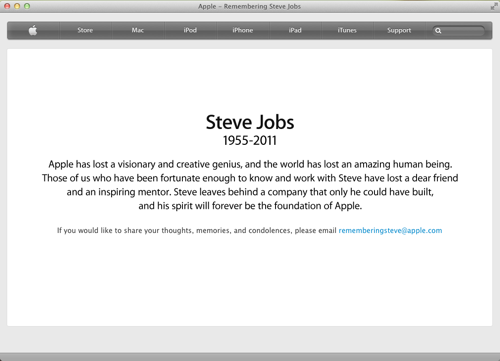Click the "Steve Jobs" heading
Viewport: 500px width, 361px height.
pos(250,122)
